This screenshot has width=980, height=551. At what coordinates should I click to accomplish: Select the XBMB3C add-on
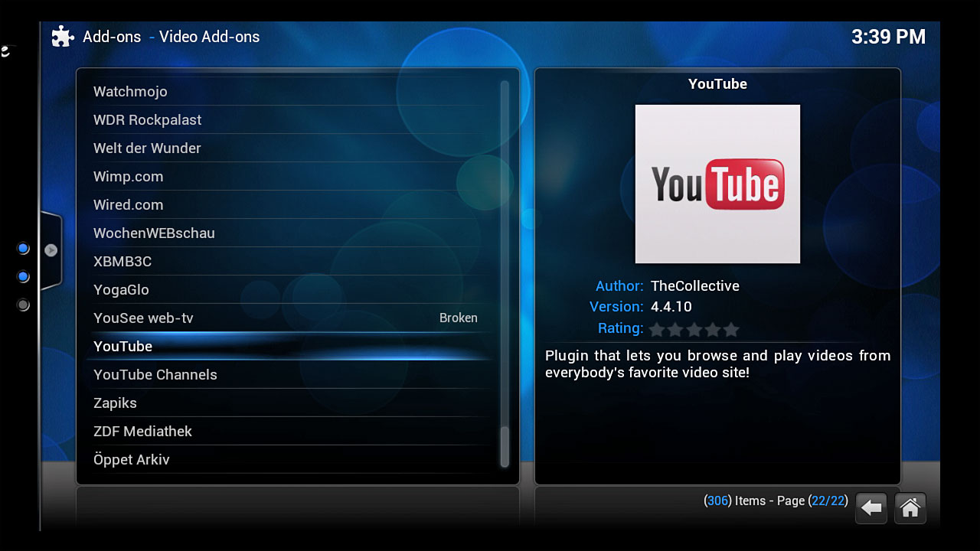click(289, 261)
